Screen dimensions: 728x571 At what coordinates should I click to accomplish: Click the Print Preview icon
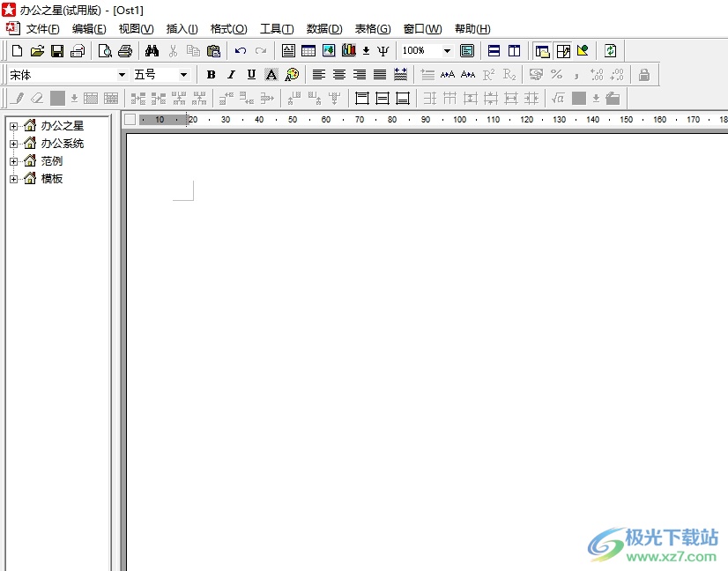point(105,51)
